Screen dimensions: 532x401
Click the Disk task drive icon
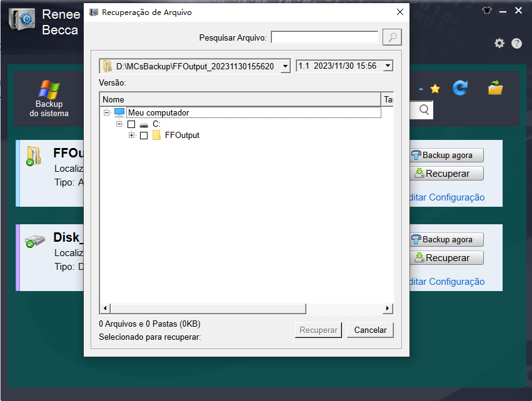pyautogui.click(x=34, y=241)
